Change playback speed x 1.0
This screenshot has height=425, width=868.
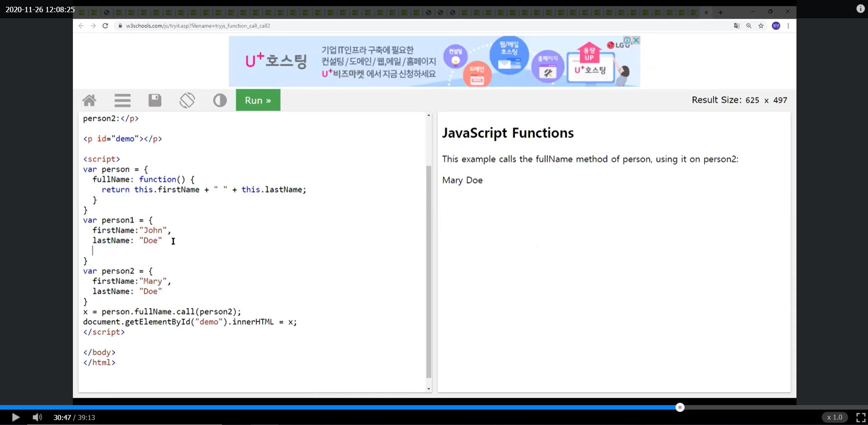(x=834, y=417)
